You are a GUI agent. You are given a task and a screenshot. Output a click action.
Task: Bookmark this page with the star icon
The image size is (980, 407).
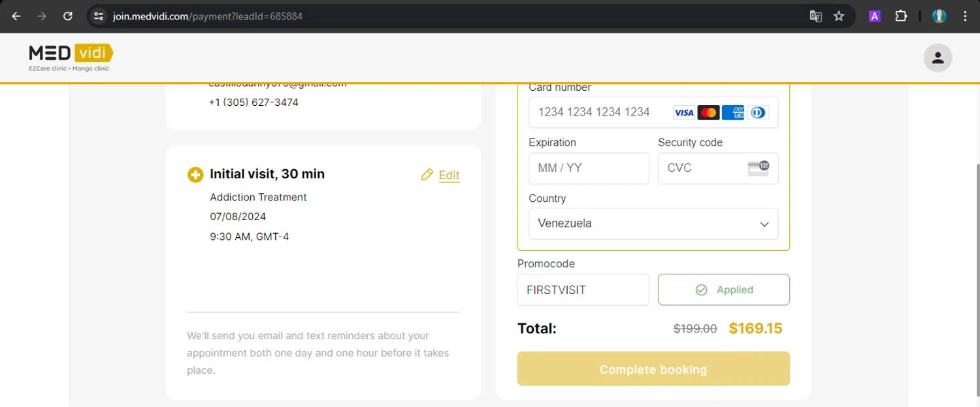pos(839,16)
